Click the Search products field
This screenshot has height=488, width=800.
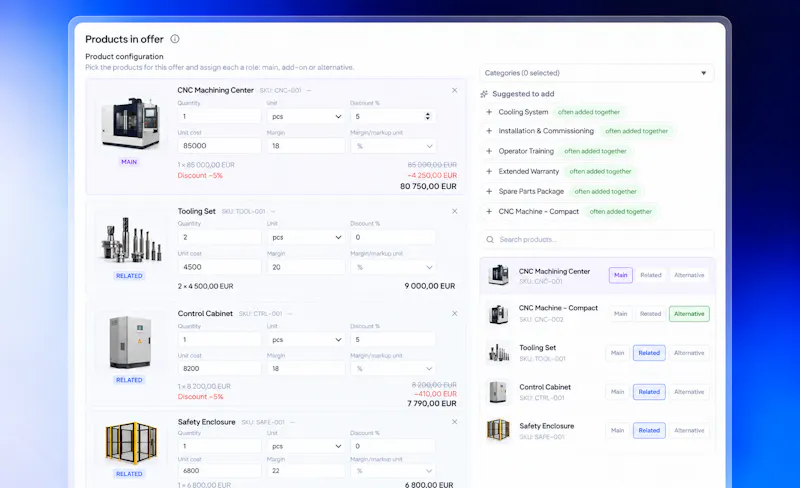click(x=596, y=239)
